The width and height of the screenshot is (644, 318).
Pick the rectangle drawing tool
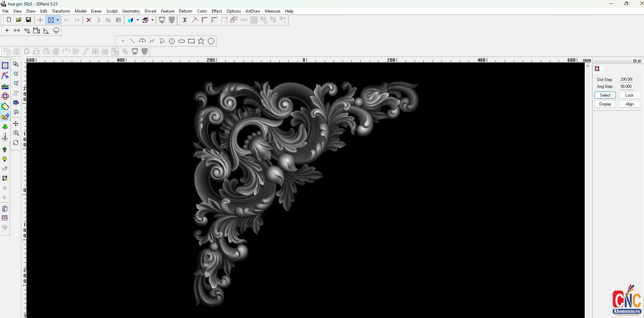click(x=191, y=41)
